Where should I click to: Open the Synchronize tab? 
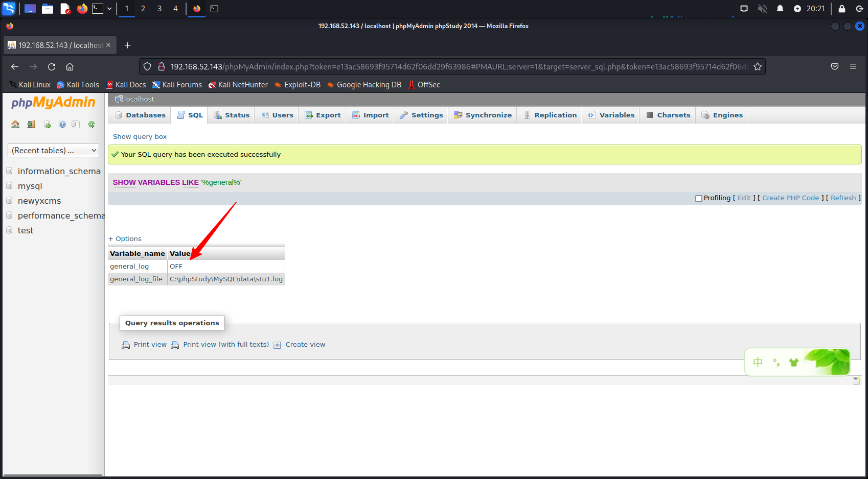coord(483,115)
